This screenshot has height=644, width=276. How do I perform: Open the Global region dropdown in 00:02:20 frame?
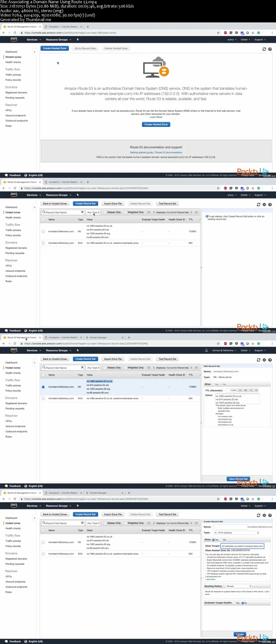click(245, 195)
